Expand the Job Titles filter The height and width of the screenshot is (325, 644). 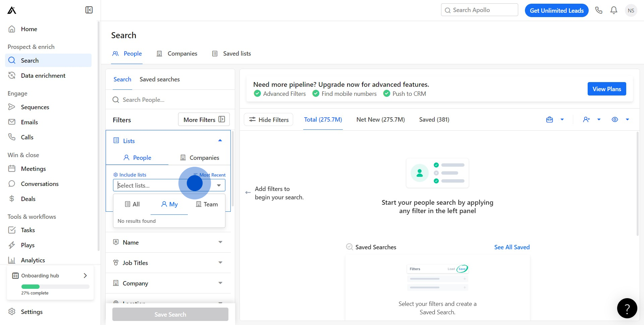click(x=168, y=263)
